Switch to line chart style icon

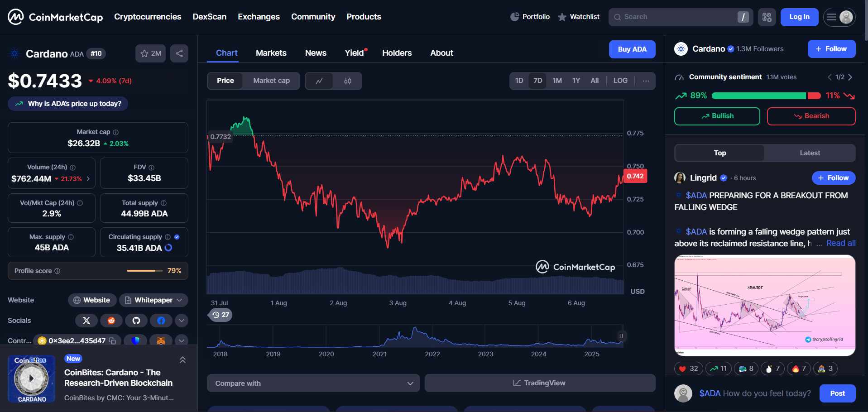pos(319,81)
